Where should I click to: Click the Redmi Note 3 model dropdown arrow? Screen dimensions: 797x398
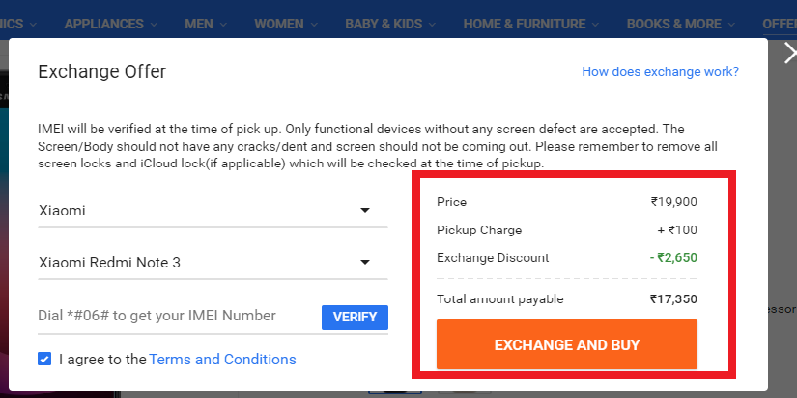(364, 262)
